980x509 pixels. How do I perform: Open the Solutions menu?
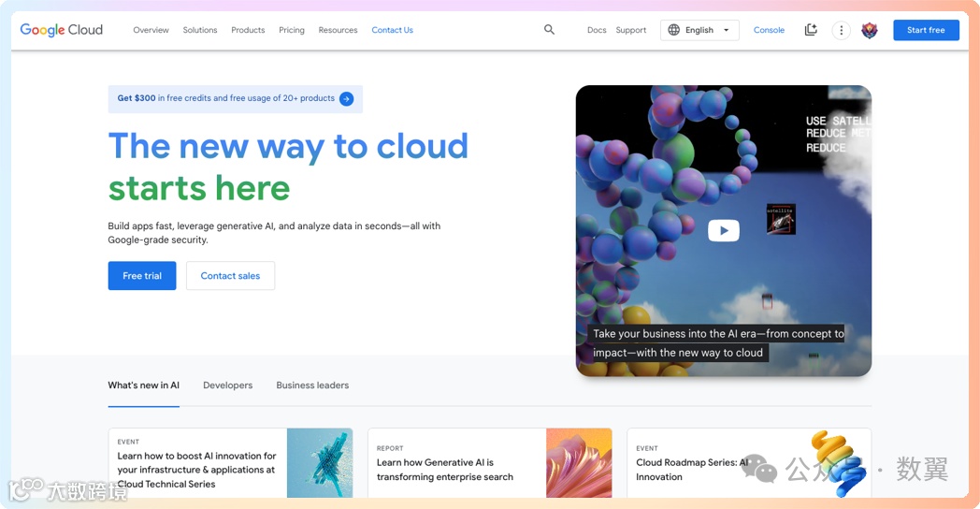click(x=200, y=30)
